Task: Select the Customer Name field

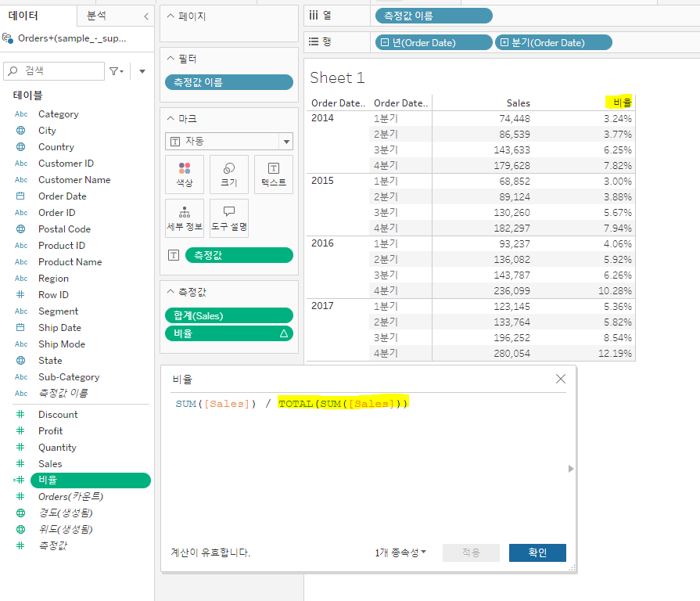Action: 74,179
